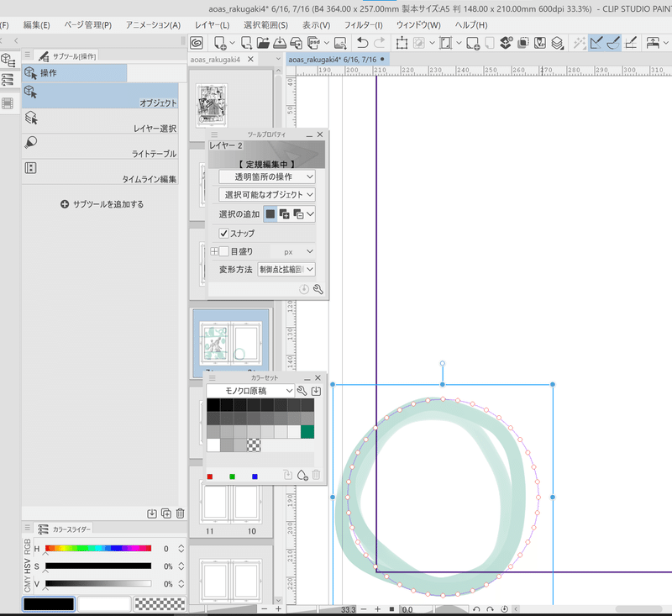672x616 pixels.
Task: Open the アニメーション(A) menu
Action: (x=154, y=25)
